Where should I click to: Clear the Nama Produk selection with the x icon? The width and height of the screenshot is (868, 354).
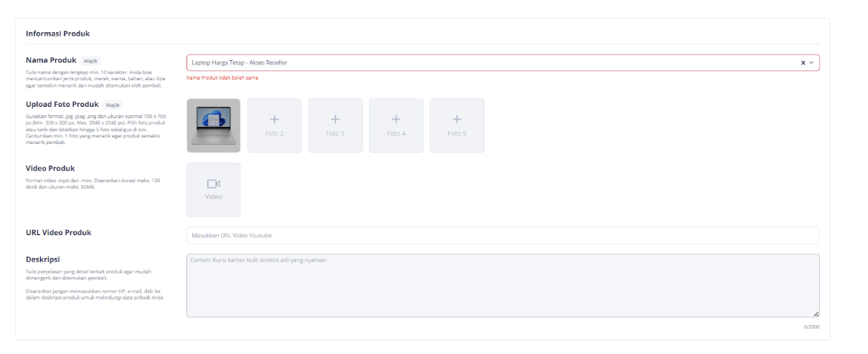[x=803, y=63]
